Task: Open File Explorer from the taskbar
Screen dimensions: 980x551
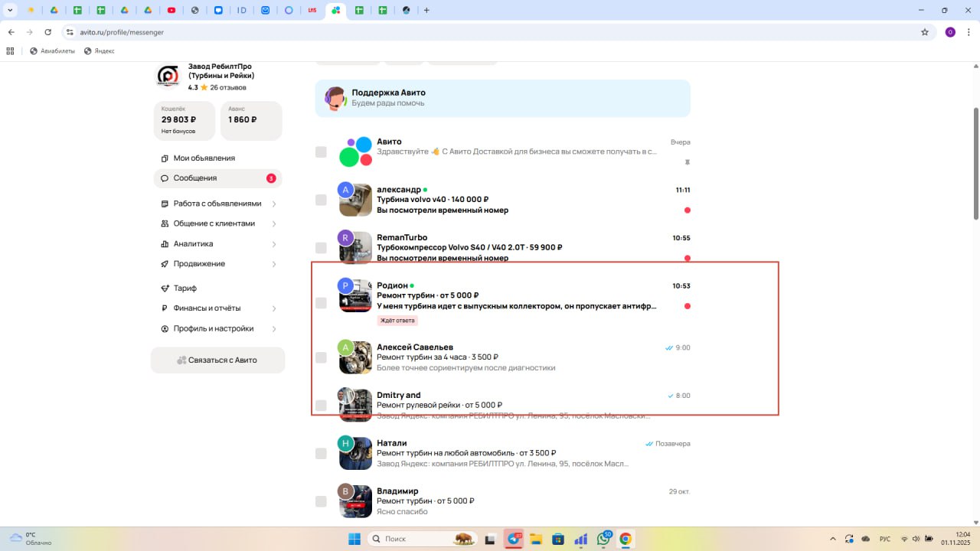Action: [x=536, y=539]
